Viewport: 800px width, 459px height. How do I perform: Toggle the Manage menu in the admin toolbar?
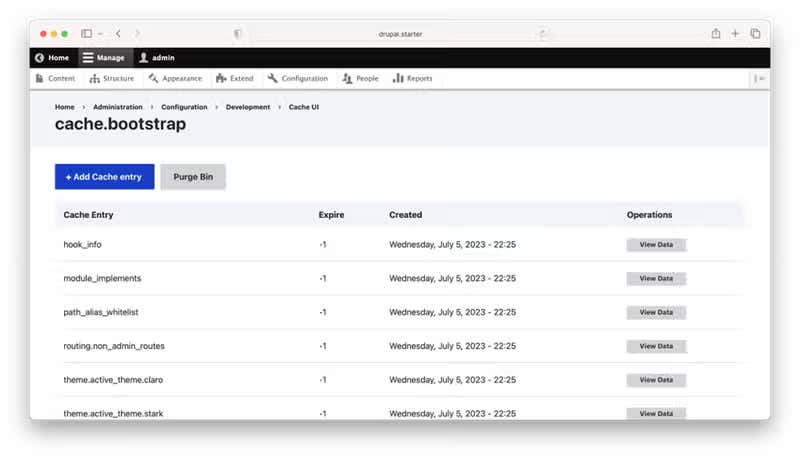click(104, 58)
